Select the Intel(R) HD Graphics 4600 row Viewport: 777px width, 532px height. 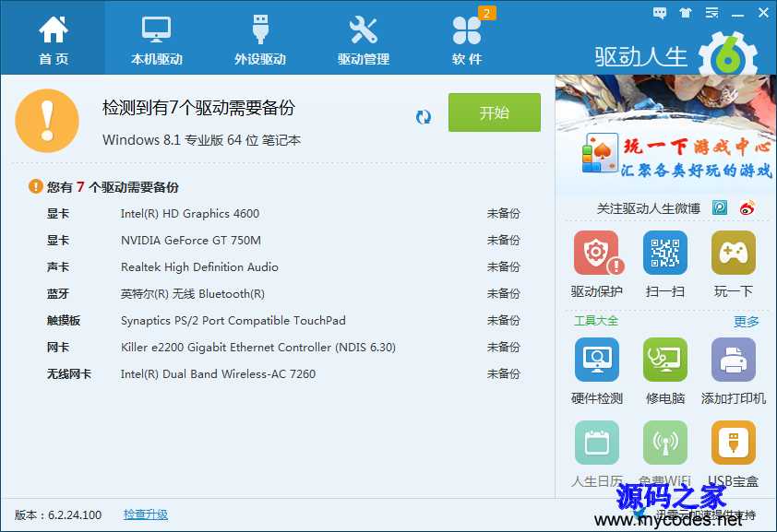point(283,214)
